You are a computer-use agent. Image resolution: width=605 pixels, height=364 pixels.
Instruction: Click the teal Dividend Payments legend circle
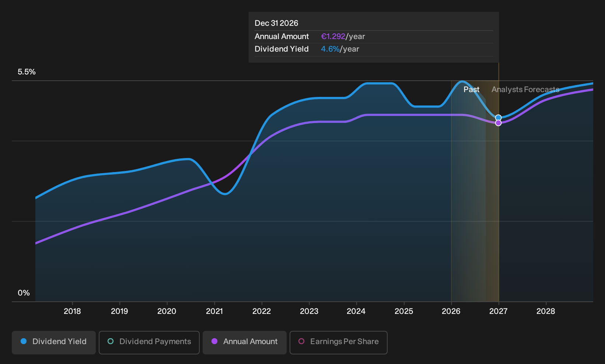click(x=111, y=342)
